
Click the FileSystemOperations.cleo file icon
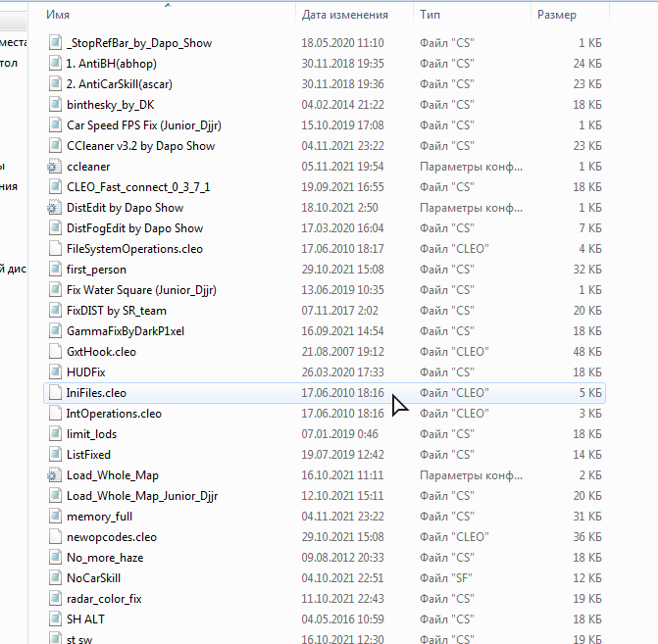[x=55, y=249]
